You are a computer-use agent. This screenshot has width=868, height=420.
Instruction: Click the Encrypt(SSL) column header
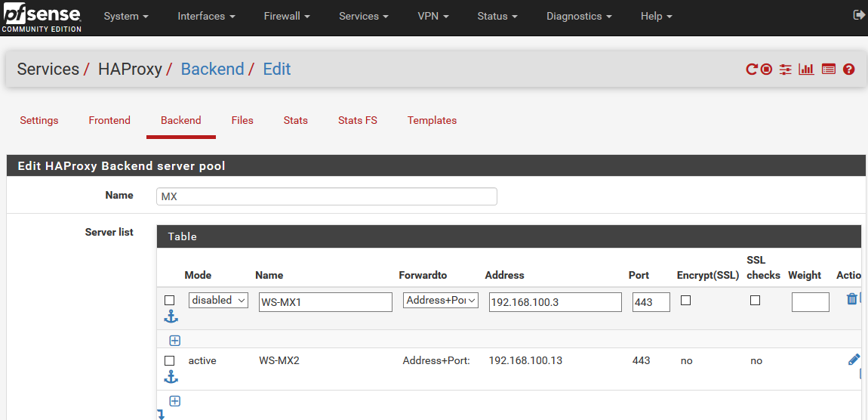708,276
